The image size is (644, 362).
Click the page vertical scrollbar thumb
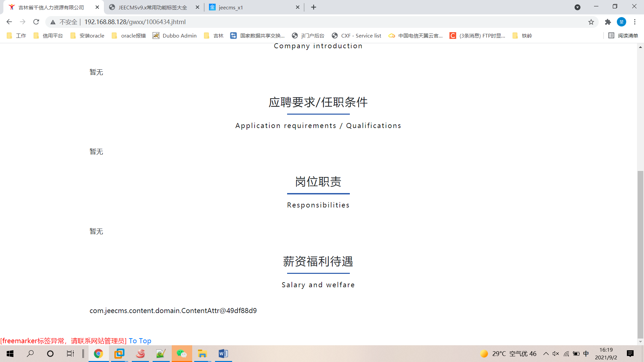click(x=640, y=255)
